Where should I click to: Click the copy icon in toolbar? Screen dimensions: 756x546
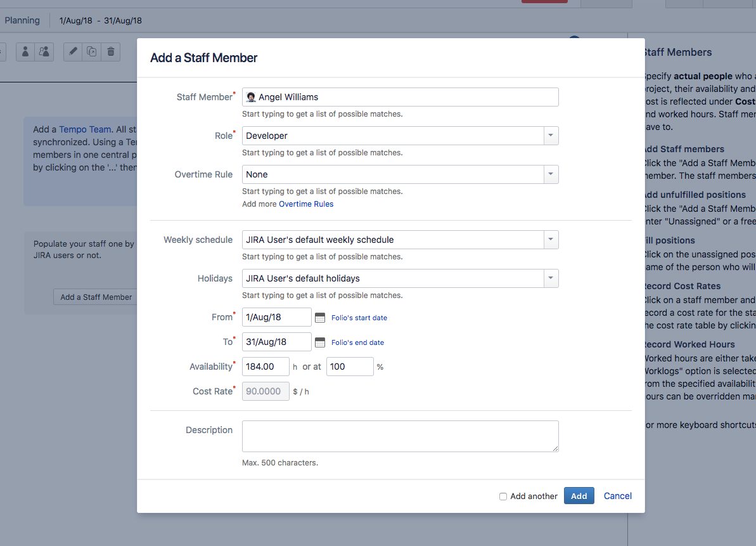point(92,52)
